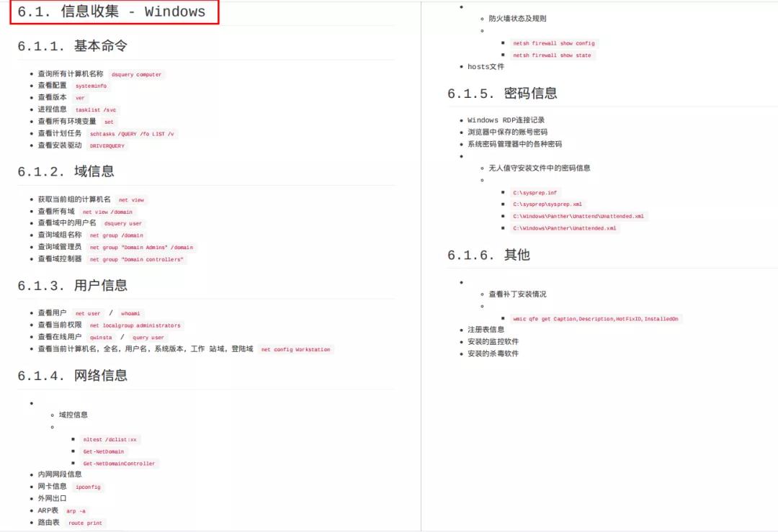
Task: Select the net view /domain command
Action: (x=107, y=212)
